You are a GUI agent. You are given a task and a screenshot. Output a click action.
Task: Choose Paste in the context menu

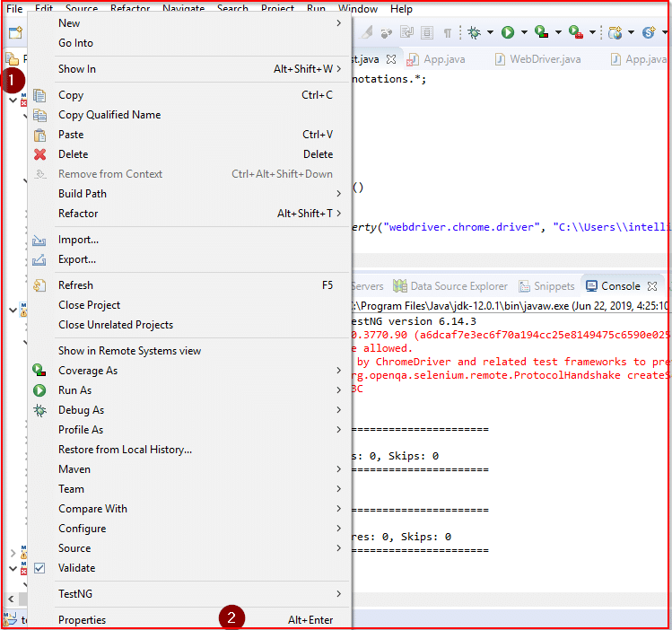pyautogui.click(x=189, y=135)
